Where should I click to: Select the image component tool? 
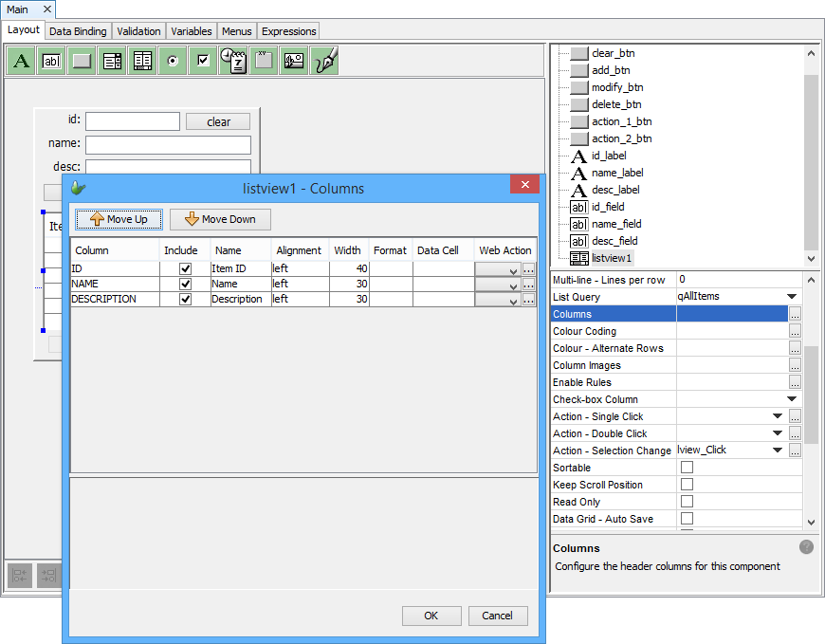[x=294, y=61]
